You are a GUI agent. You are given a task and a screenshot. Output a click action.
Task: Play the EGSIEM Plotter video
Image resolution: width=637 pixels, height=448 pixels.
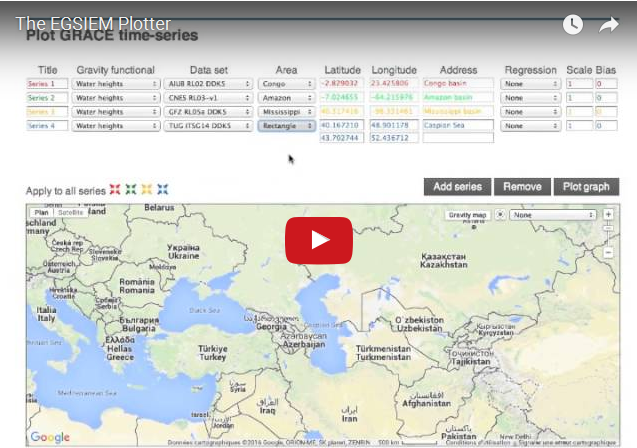pos(318,240)
